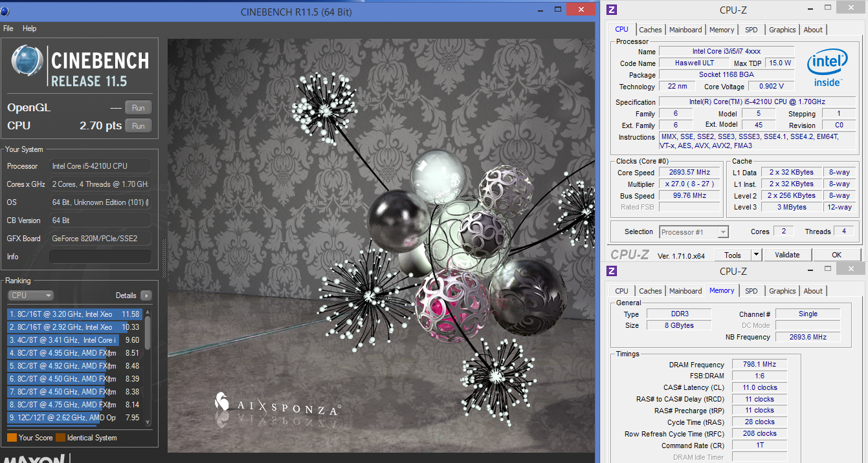Select ranking row 8 8C/8T @ 4.75 GHz
This screenshot has width=868, height=463.
[x=75, y=405]
